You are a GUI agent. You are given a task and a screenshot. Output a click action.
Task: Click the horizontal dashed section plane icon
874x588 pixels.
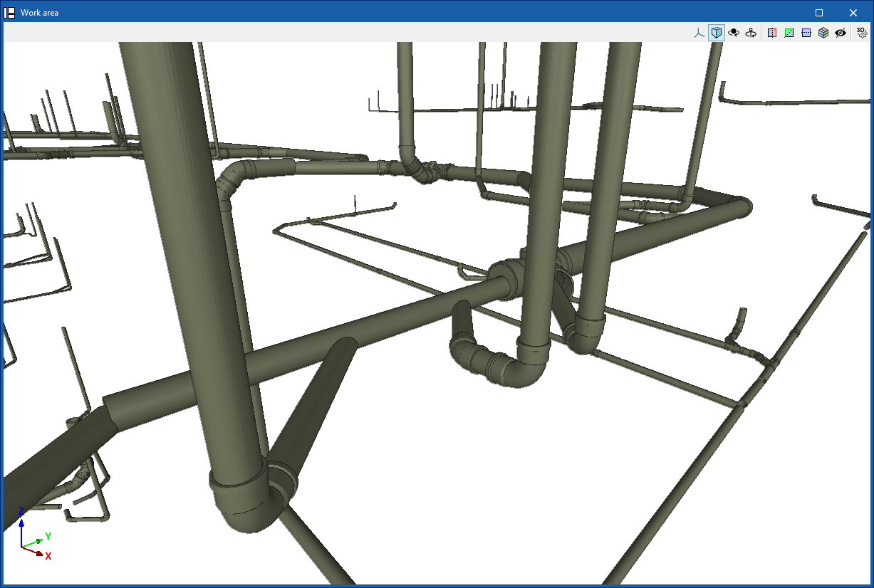pos(806,33)
